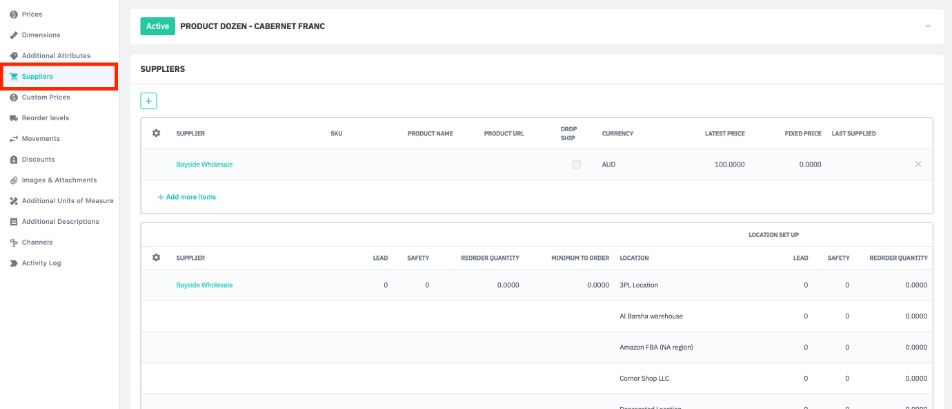Select the Suppliers sidebar item

(x=37, y=76)
